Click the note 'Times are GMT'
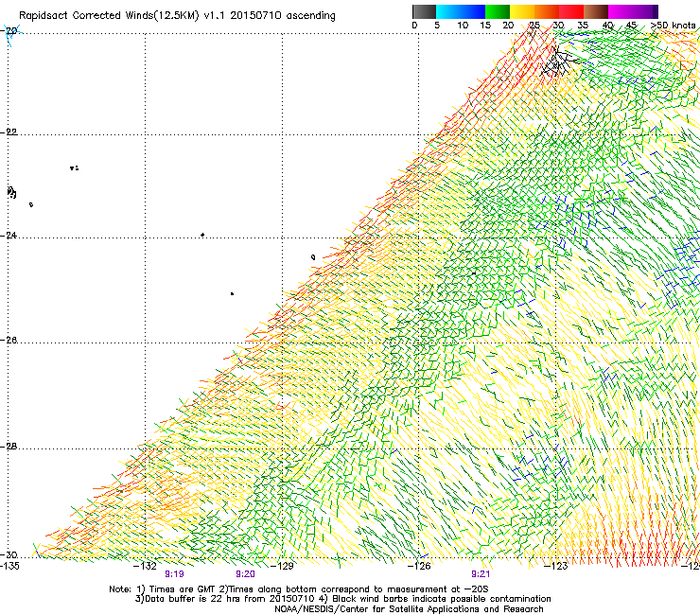This screenshot has width=700, height=615. click(x=181, y=589)
